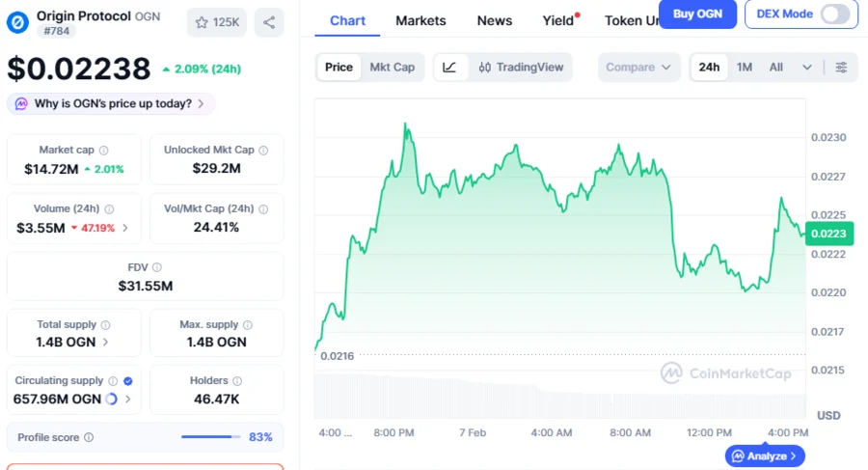The height and width of the screenshot is (470, 868).
Task: Click the circulating supply verified badge
Action: coord(128,381)
